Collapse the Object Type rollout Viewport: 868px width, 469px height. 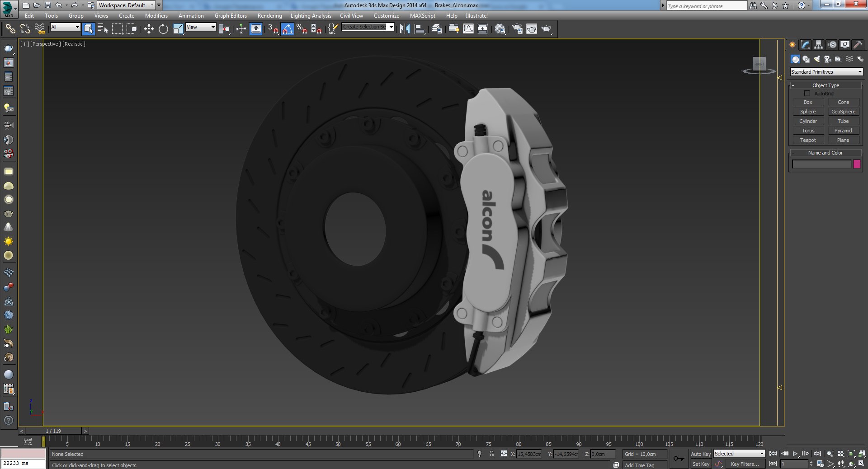coord(826,85)
